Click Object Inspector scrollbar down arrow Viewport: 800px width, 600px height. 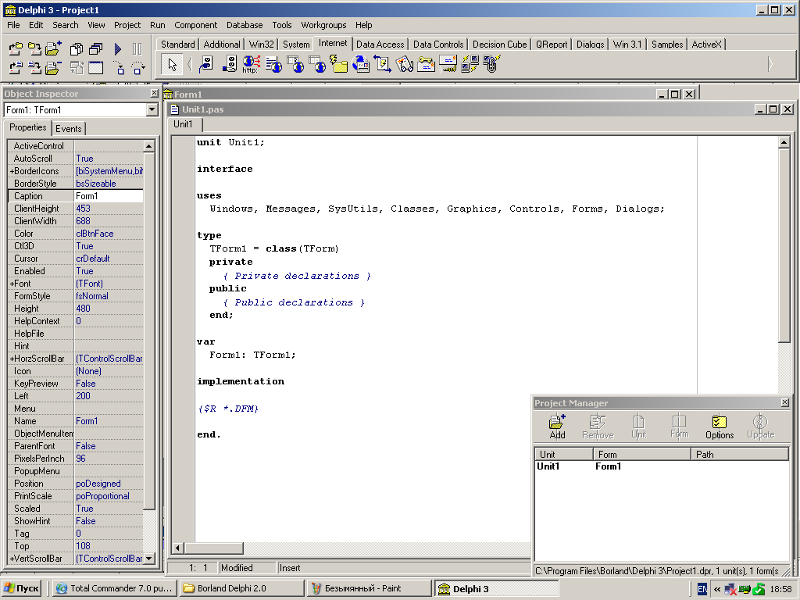[x=149, y=559]
